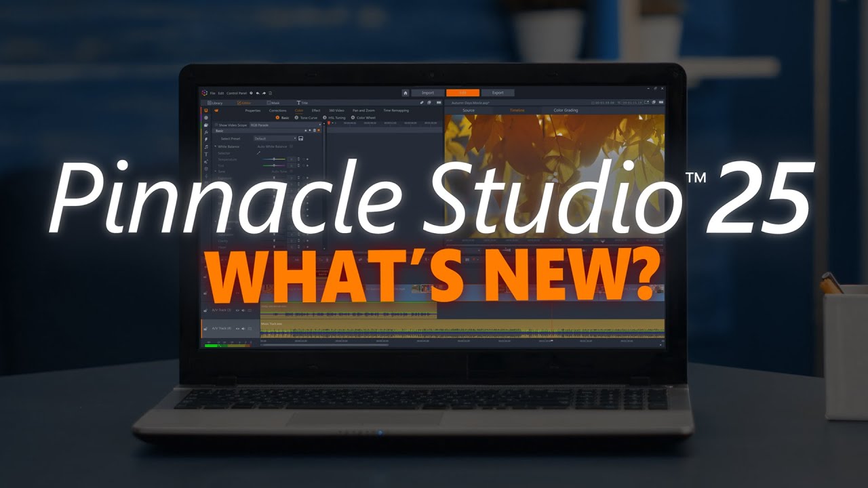
Task: Click the save preset disk icon
Action: tap(300, 138)
